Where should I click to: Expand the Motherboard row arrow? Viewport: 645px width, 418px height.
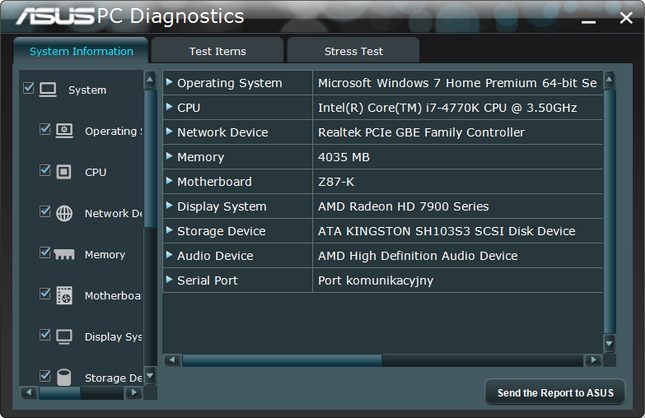(169, 181)
